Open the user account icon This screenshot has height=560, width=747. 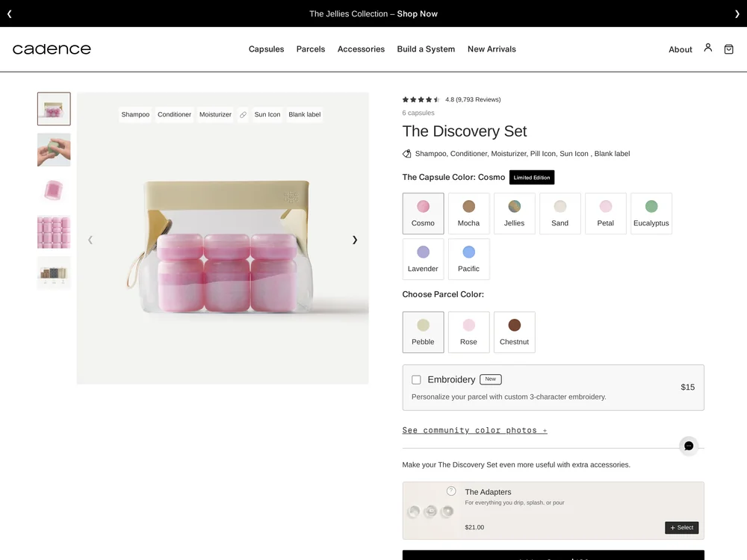coord(708,48)
